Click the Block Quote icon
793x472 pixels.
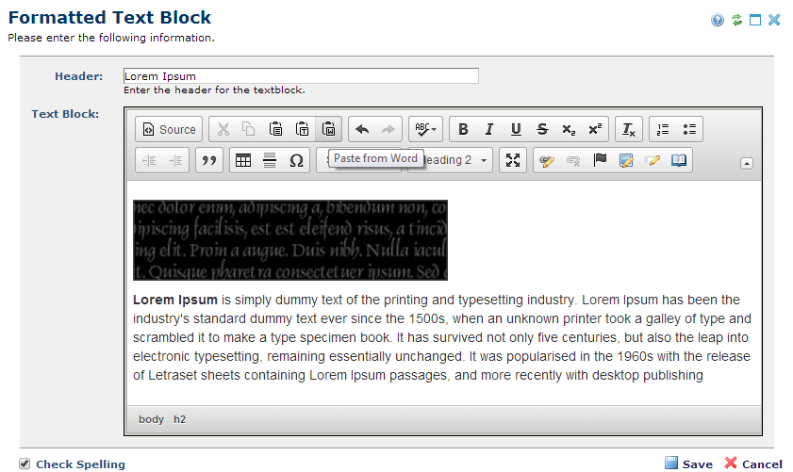click(x=208, y=161)
